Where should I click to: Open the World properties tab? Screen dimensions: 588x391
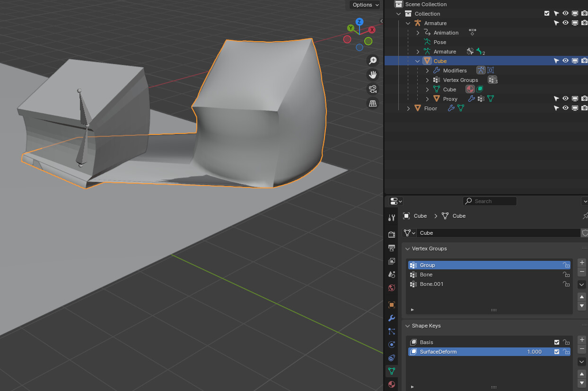tap(391, 287)
